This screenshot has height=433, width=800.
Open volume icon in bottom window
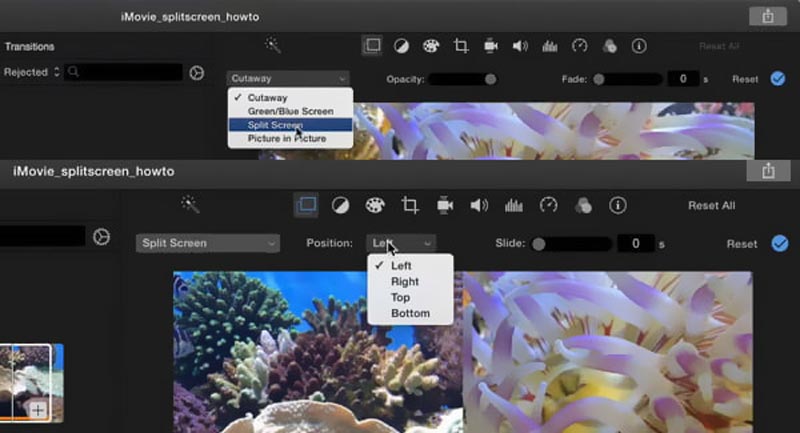[x=479, y=206]
